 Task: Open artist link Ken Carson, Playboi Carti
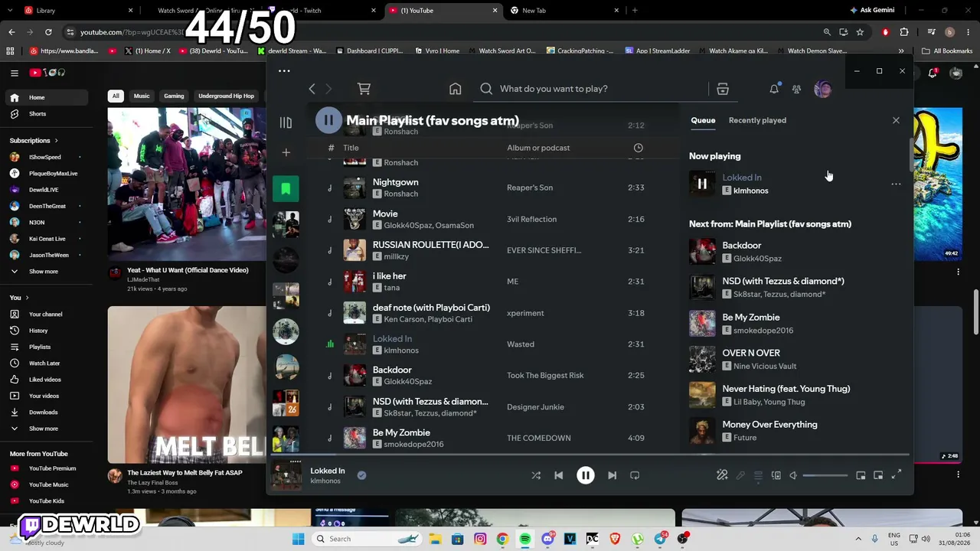428,319
